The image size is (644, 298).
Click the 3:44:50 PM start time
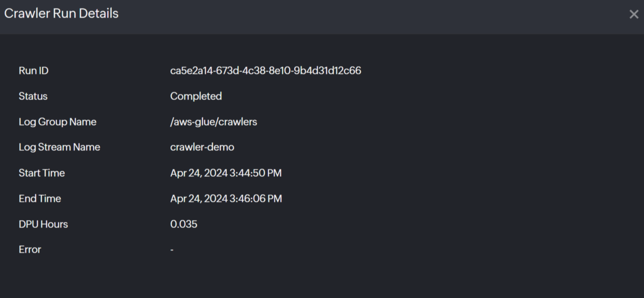pos(256,173)
